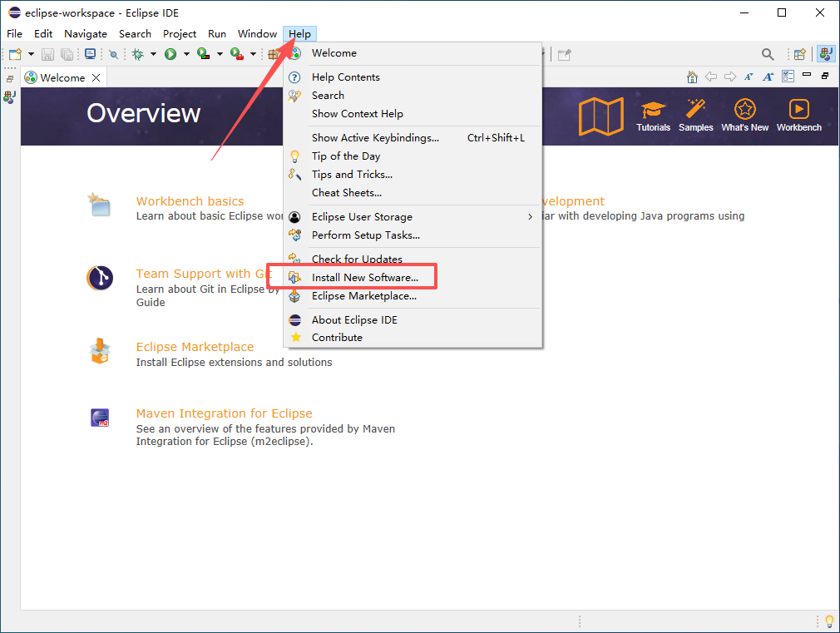This screenshot has height=633, width=840.
Task: Toggle Skip All Breakpoints toolbar icon
Action: click(x=113, y=54)
